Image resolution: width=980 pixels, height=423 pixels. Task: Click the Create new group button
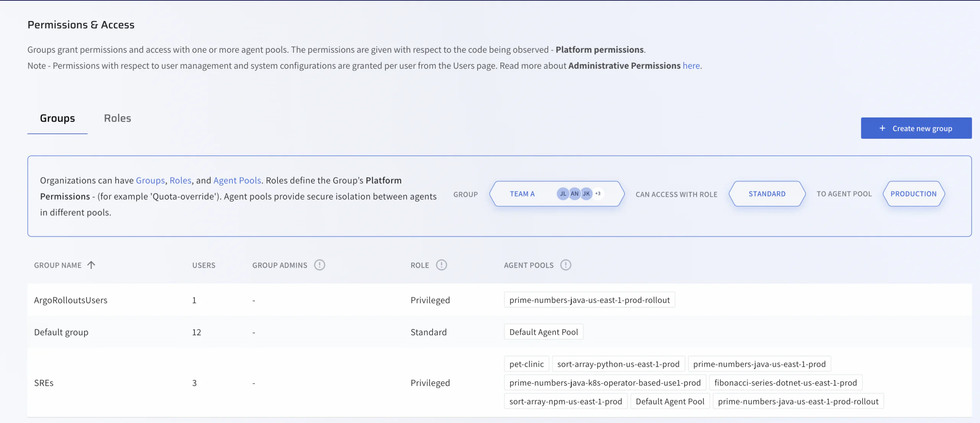coord(916,128)
